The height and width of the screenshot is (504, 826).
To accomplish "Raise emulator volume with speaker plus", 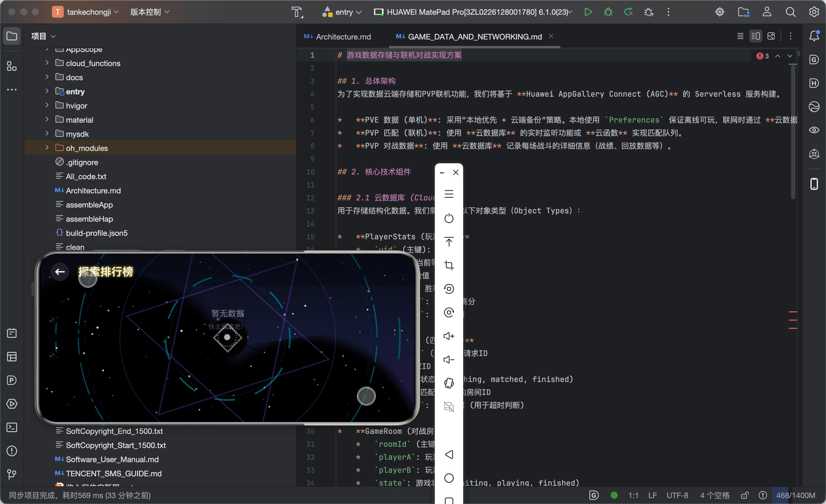I will point(449,336).
